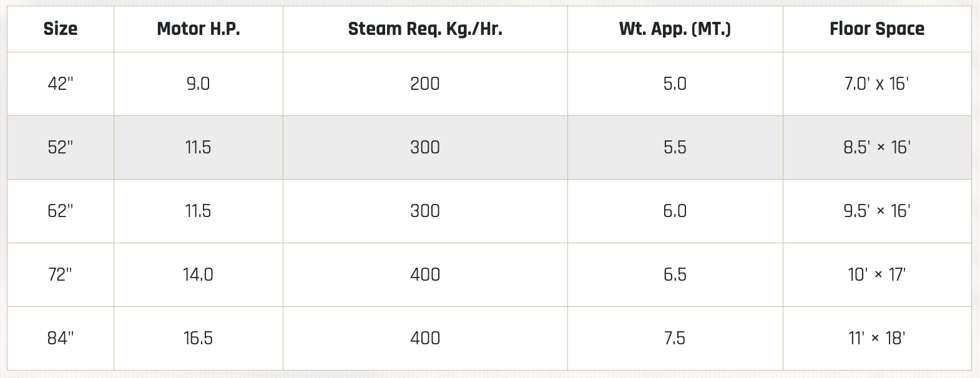Select the 14.0 motor H.P. value

coord(198,274)
